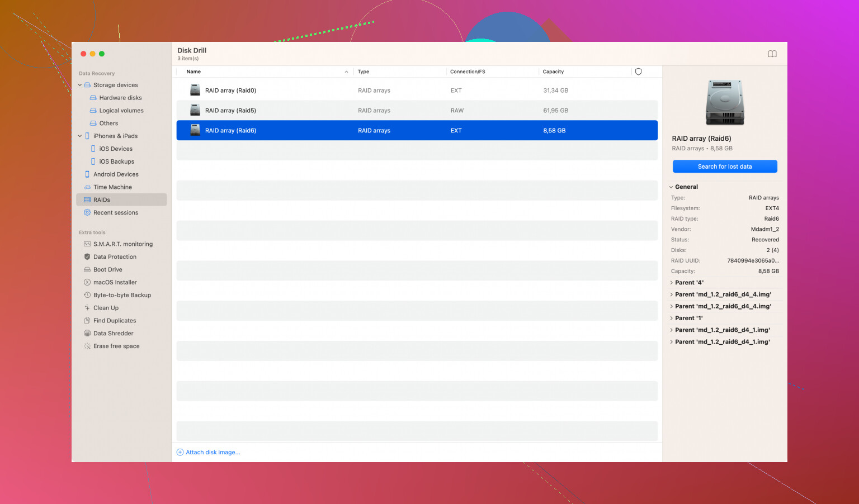Click Attach disk image link
Screen dimensions: 859x504
[x=213, y=453]
